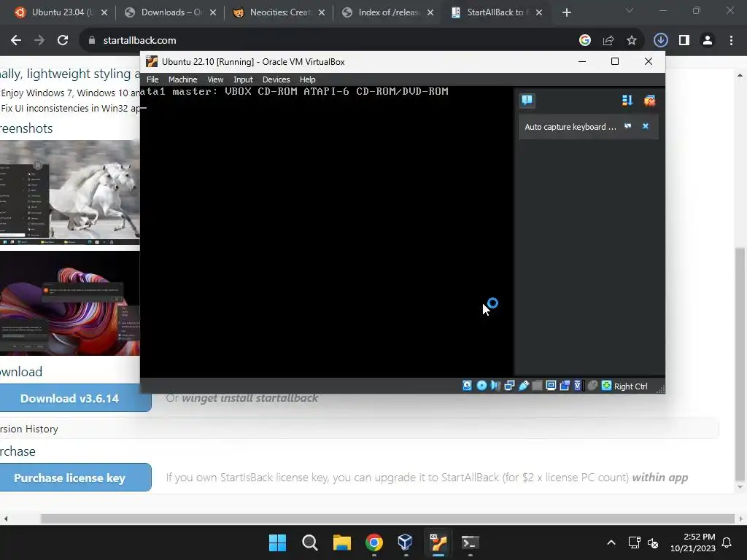Open the Windows notification bell
The image size is (747, 560).
(727, 542)
